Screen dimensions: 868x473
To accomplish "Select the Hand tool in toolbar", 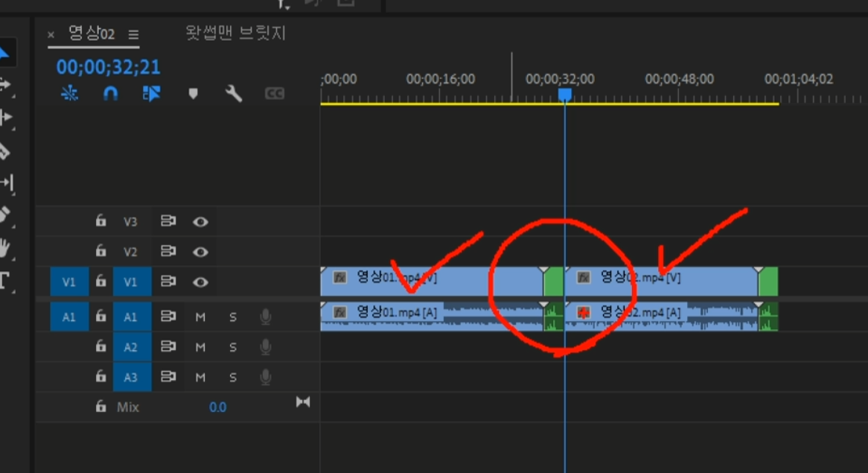I will (x=4, y=247).
